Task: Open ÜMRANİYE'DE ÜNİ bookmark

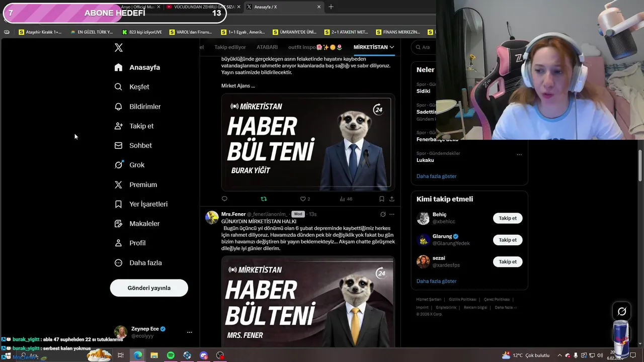Action: pyautogui.click(x=294, y=32)
